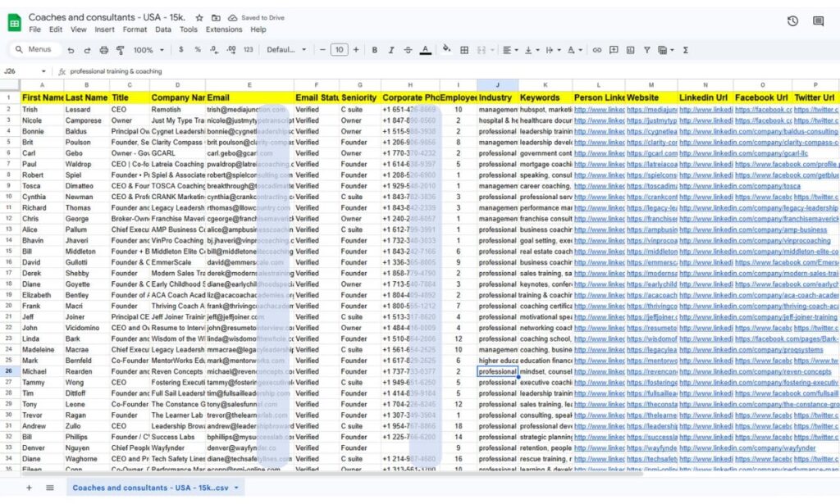The height and width of the screenshot is (504, 840).
Task: Open Nicole Camporese's LinkedIn person link
Action: tap(599, 120)
